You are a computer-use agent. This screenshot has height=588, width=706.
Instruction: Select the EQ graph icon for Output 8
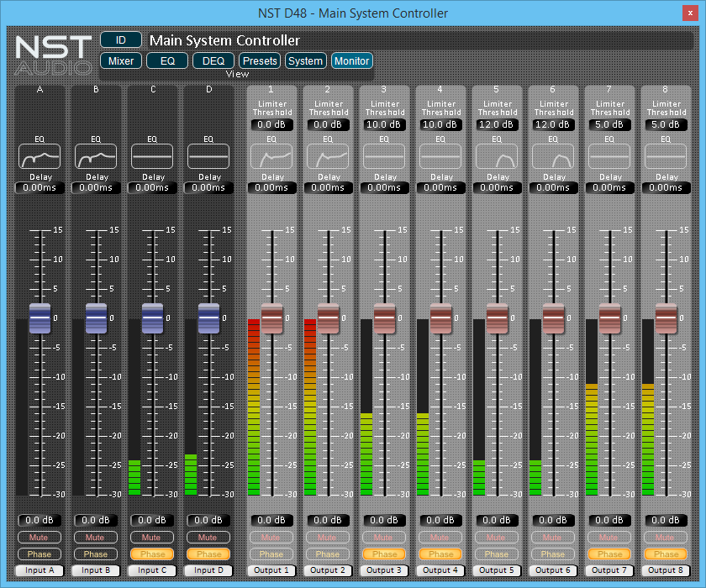(666, 156)
